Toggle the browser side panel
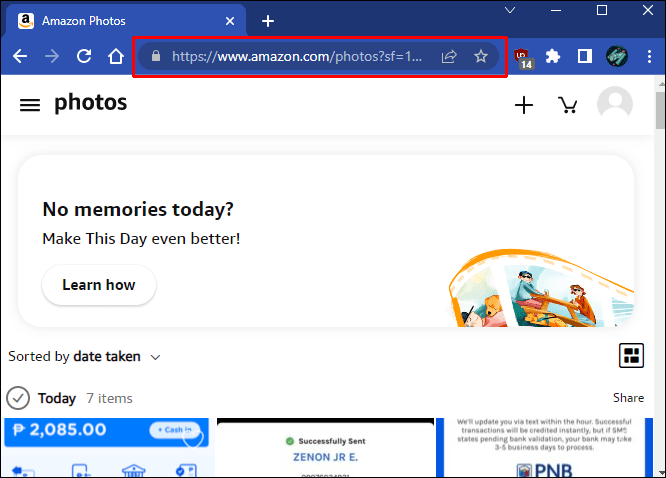 (x=584, y=56)
